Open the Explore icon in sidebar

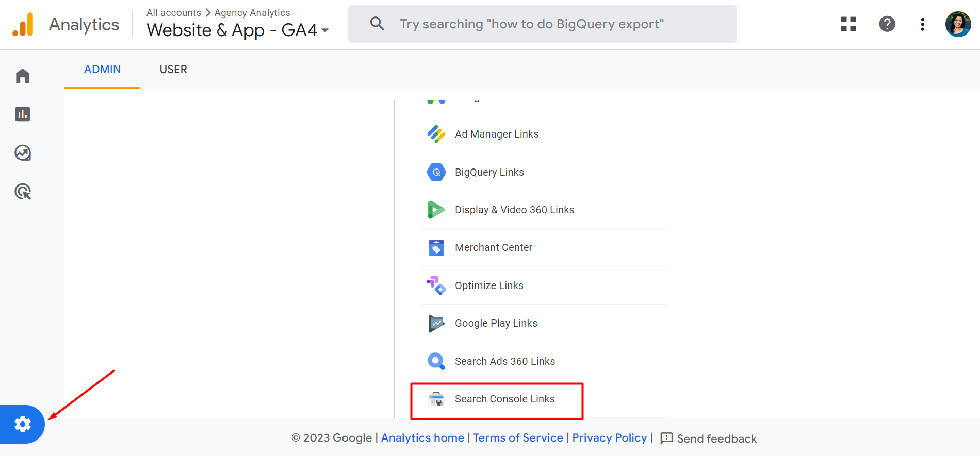pos(23,153)
